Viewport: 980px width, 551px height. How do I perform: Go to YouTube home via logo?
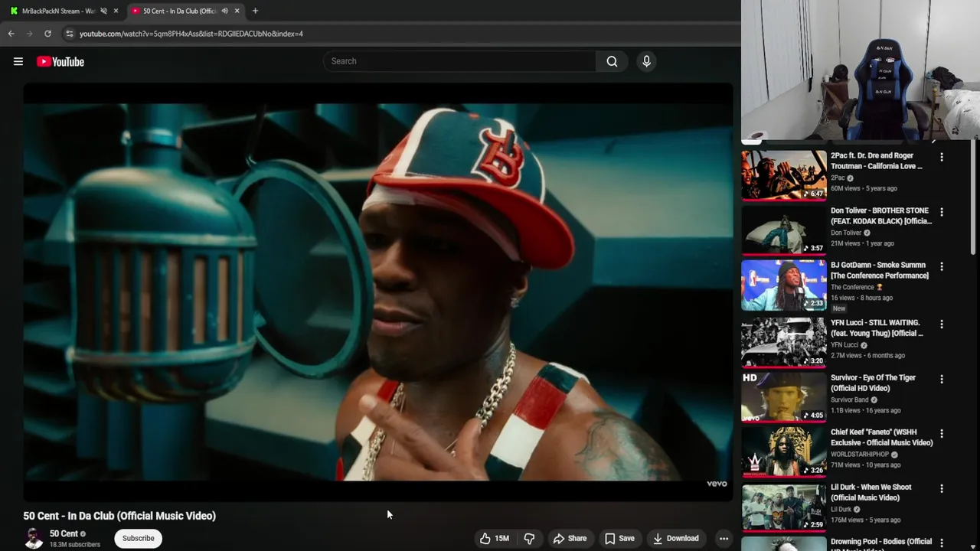(60, 61)
